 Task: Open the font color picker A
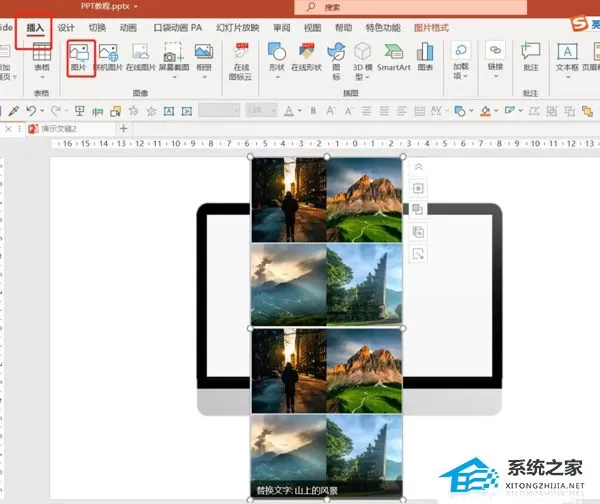pyautogui.click(x=289, y=111)
